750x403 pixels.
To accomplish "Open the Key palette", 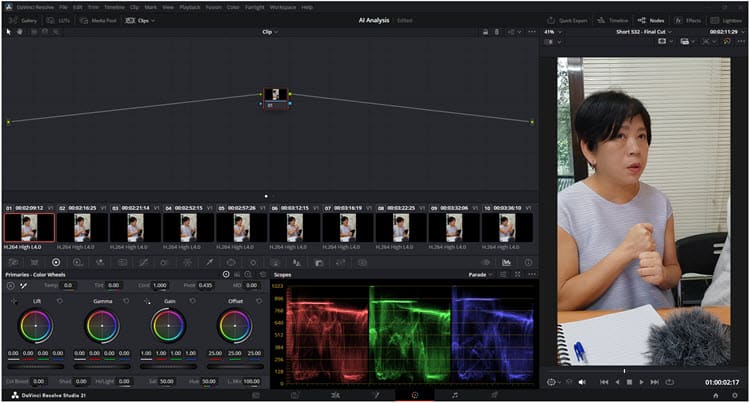I will pos(319,262).
